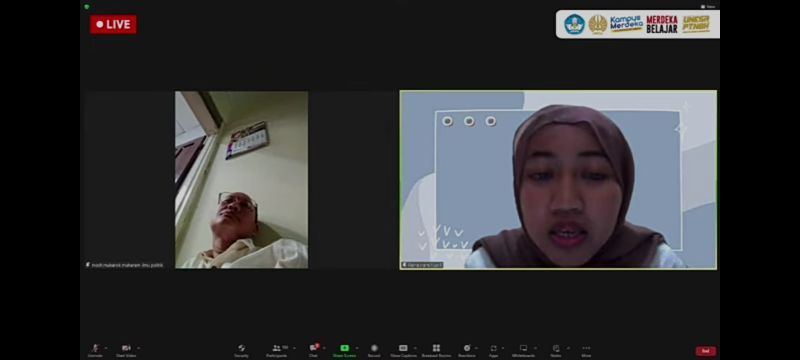This screenshot has width=800, height=360.
Task: Start recording with the Record button
Action: 374,350
